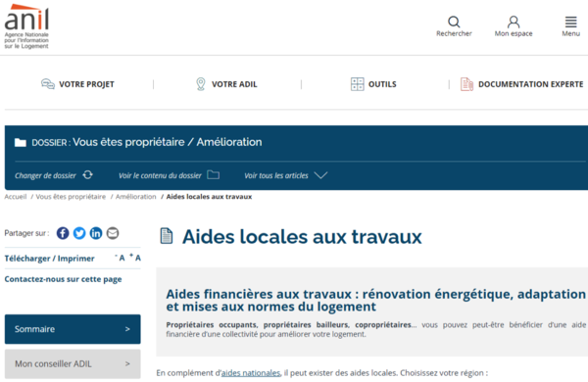Click the outlined folder icon beside Voir le contenu
Screen dimensions: 588x382
214,174
